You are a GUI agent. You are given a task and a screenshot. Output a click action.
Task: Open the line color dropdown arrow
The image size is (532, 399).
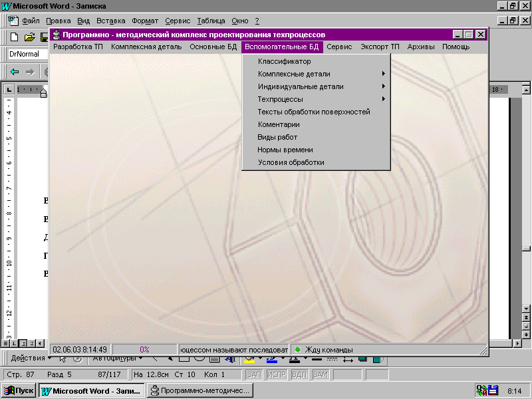coord(283,358)
